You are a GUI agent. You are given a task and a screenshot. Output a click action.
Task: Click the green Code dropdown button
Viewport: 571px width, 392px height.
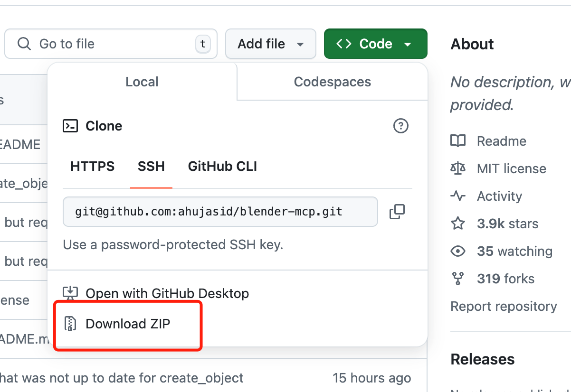click(x=375, y=44)
